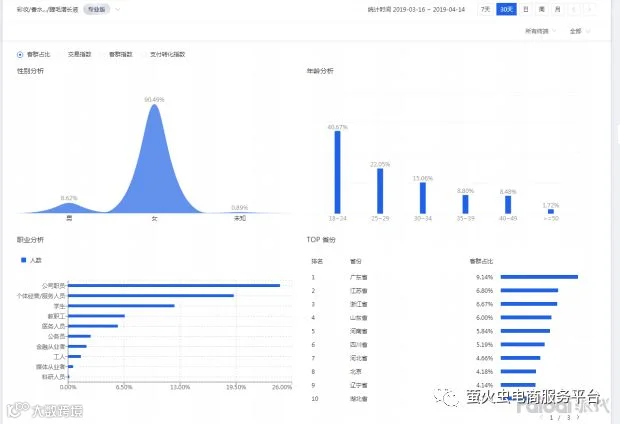Click the 公司职员 occupation bar
Screen dimensions: 620x424
[x=174, y=285]
